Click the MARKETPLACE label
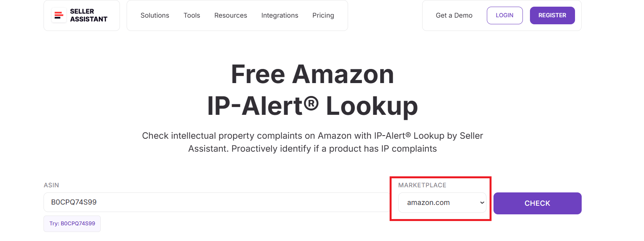644x241 pixels. (x=422, y=185)
